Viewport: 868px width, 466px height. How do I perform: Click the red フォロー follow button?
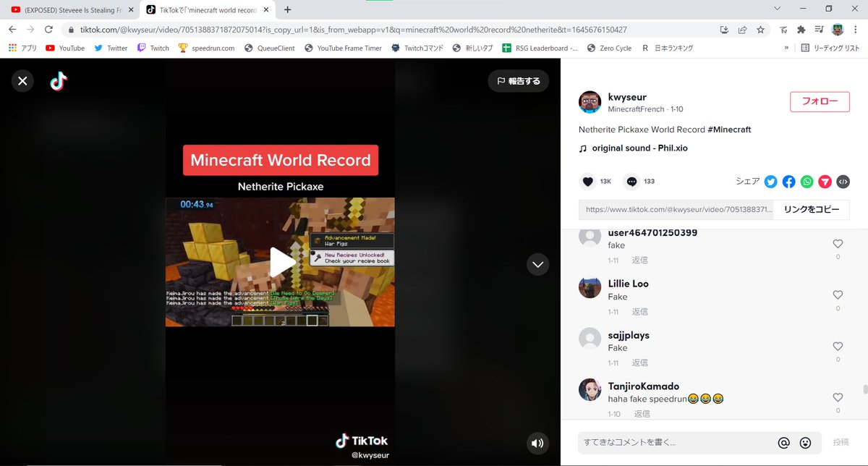[820, 102]
